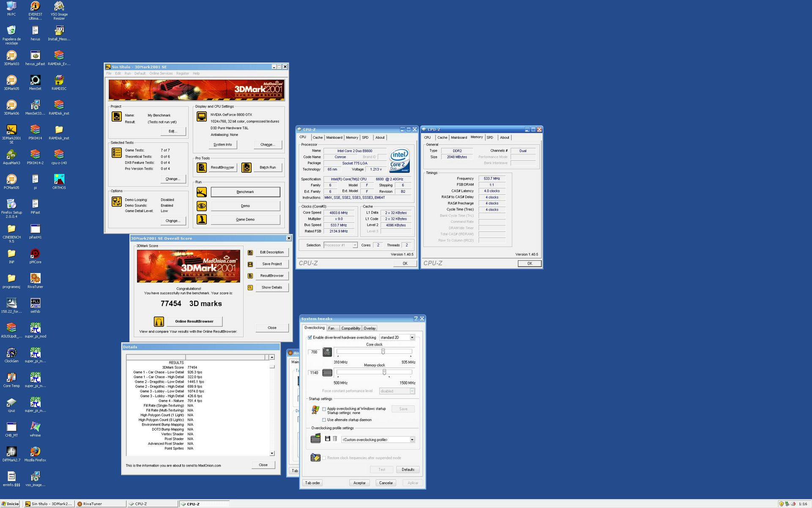This screenshot has height=508, width=812.
Task: Open the 3DMark03 desktop shortcut
Action: (11, 58)
